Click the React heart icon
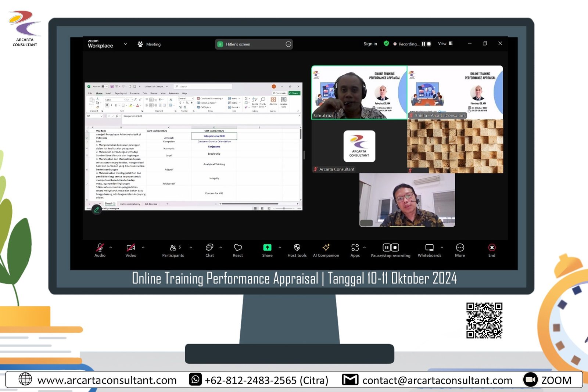Image resolution: width=588 pixels, height=392 pixels. tap(238, 248)
